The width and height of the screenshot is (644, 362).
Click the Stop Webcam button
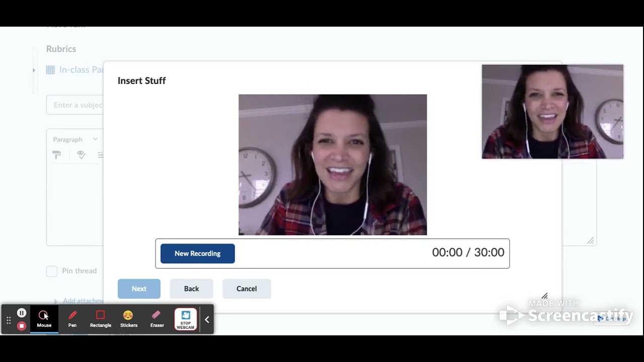[186, 319]
